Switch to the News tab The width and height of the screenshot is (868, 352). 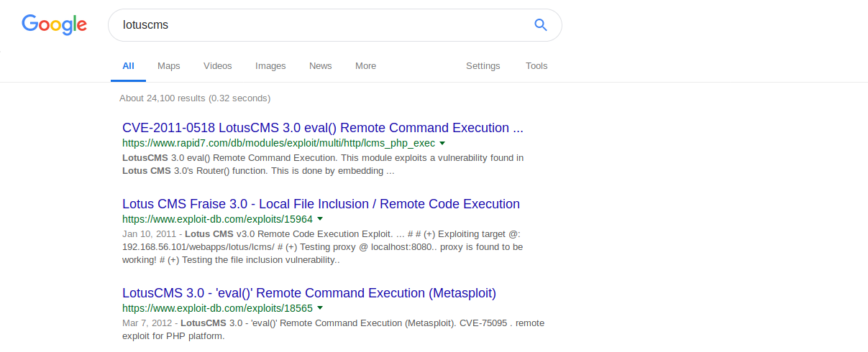[321, 65]
